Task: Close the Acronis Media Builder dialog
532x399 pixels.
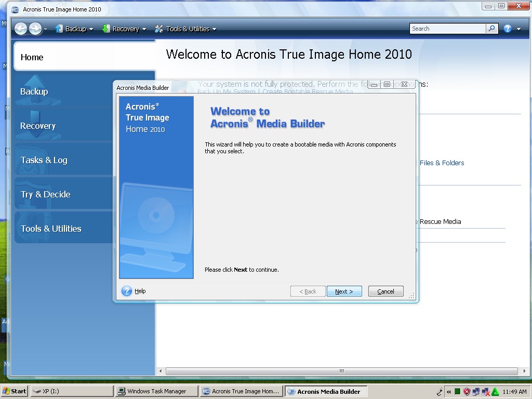Action: 404,85
